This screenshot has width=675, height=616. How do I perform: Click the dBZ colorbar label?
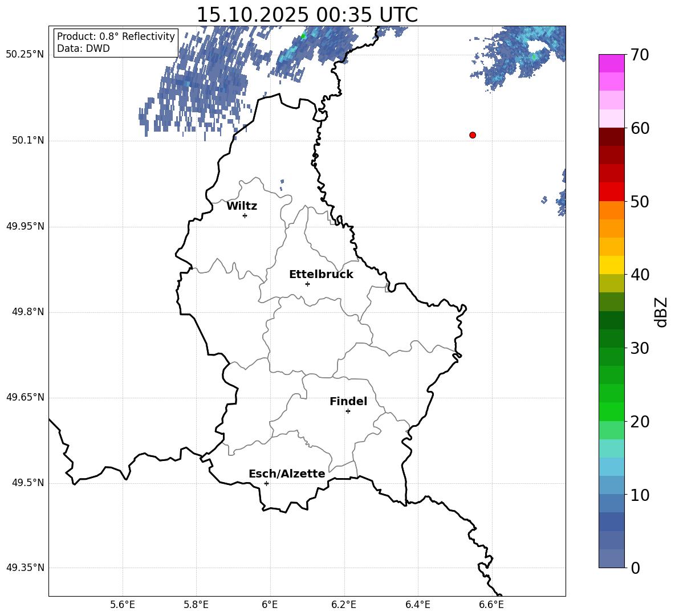(661, 312)
